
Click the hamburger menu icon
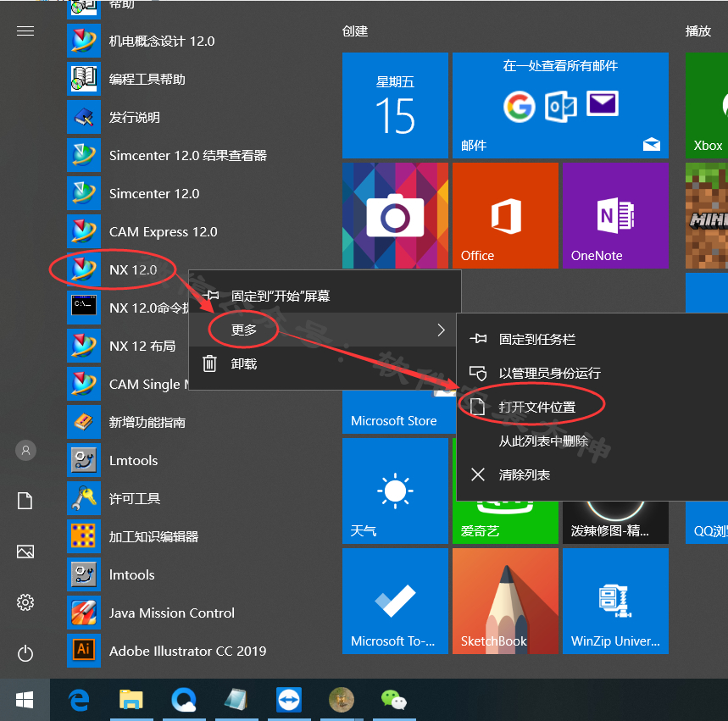[x=25, y=31]
